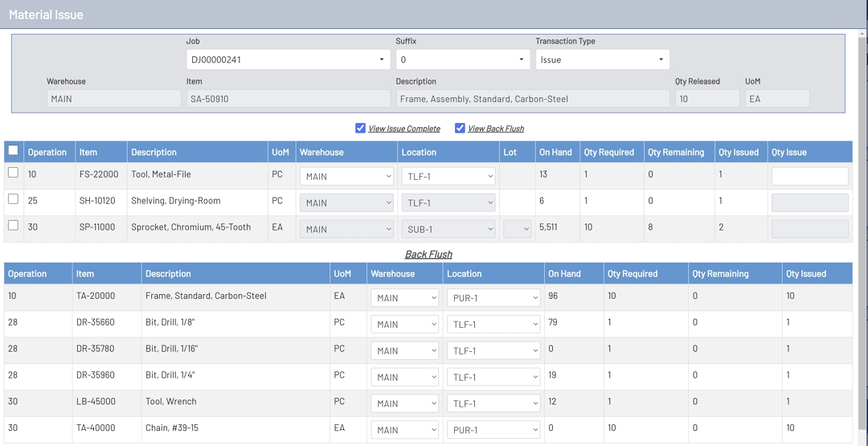Select the checkbox for item FS-22000
Image resolution: width=868 pixels, height=446 pixels.
pos(13,173)
